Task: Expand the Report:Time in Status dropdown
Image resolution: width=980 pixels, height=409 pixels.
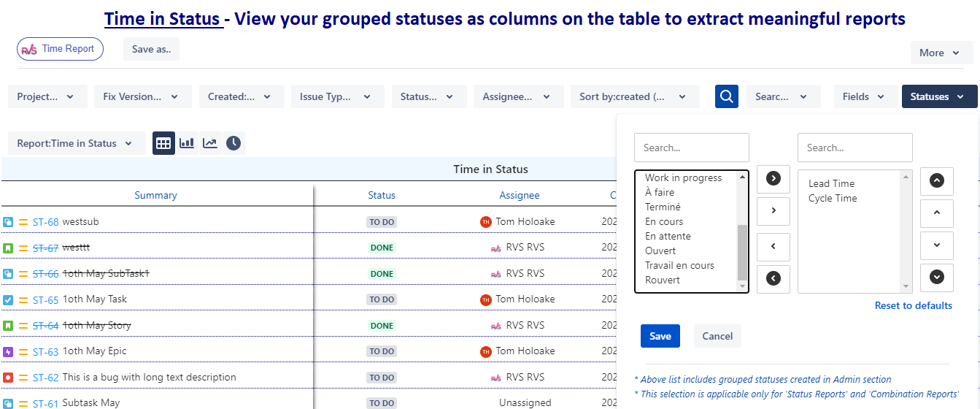Action: pos(75,143)
